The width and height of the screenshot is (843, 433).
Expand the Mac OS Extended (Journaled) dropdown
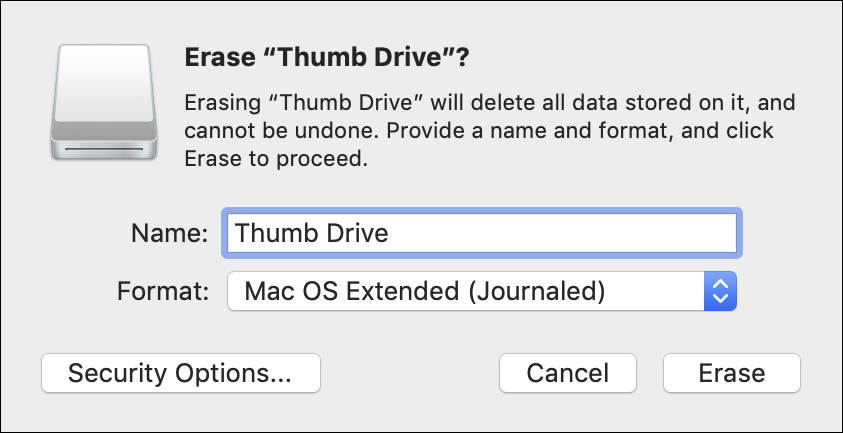coord(482,291)
